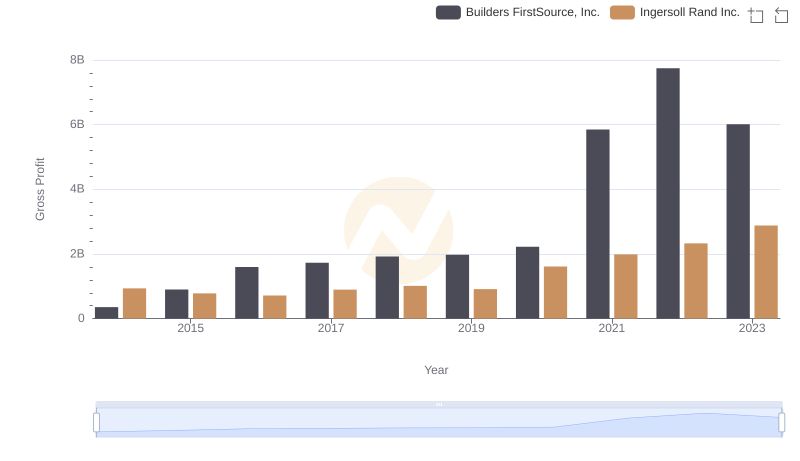Click the 2015 x-axis label
The width and height of the screenshot is (800, 461).
coord(190,328)
